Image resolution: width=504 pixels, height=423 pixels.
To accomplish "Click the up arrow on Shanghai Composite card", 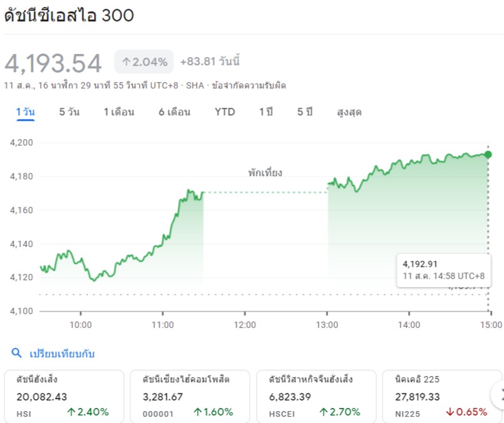I will tap(198, 412).
